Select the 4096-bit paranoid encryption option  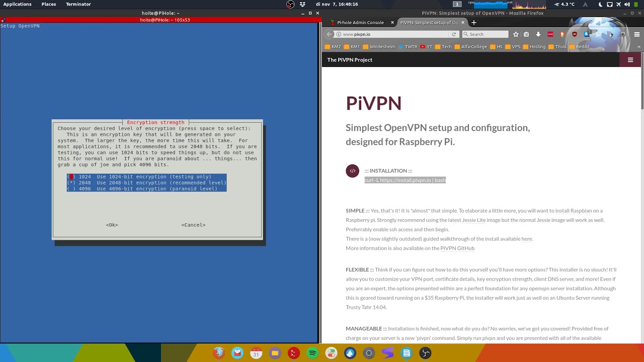tap(146, 189)
